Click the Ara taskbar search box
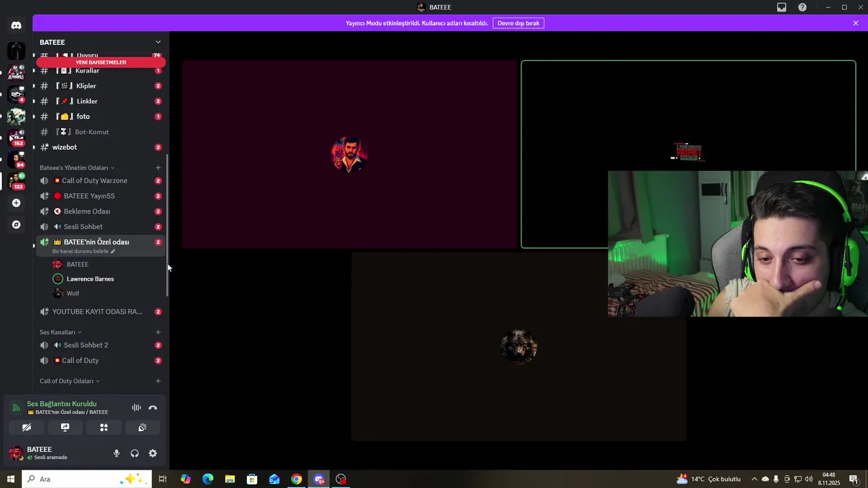This screenshot has width=868, height=488. 87,479
